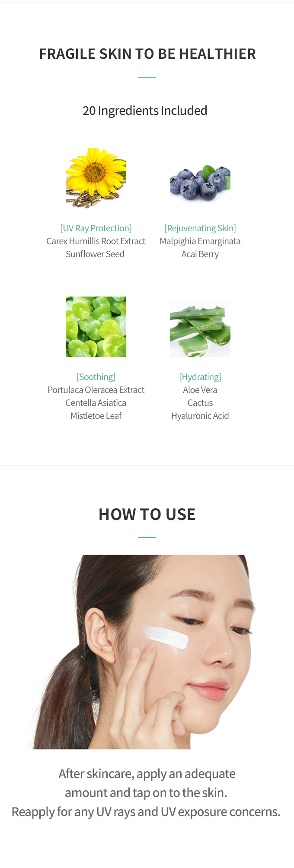Click the Acai Berry text
The image size is (294, 868).
point(200,254)
